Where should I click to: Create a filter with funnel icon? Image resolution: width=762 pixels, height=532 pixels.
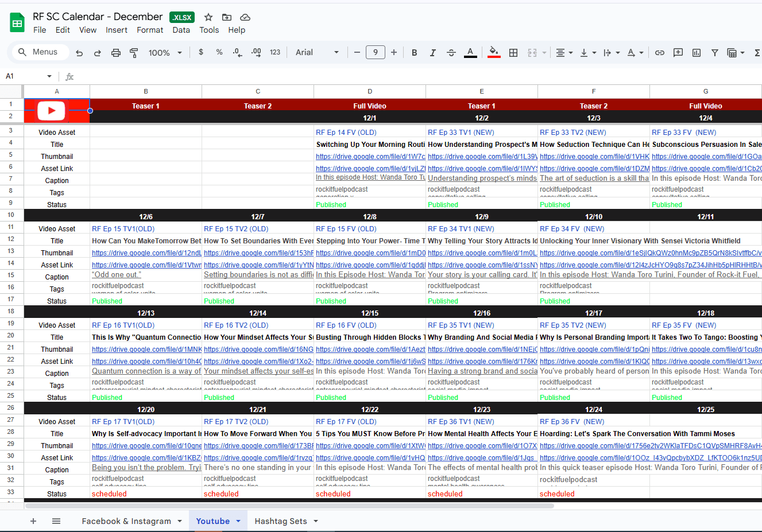(x=715, y=52)
